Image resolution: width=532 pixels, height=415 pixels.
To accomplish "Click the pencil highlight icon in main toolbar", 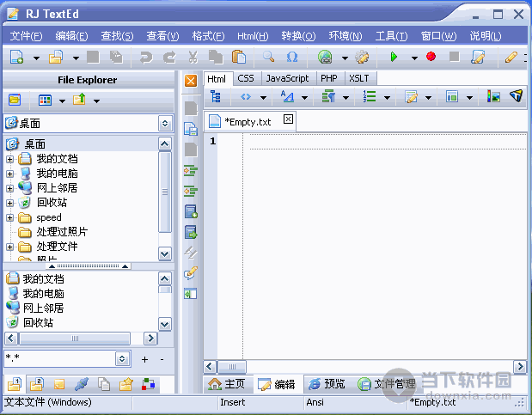I will click(x=511, y=57).
